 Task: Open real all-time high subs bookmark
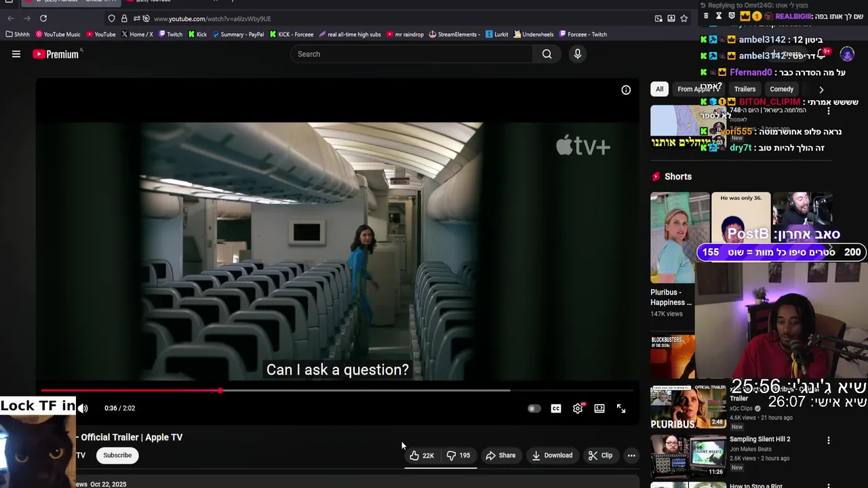click(350, 35)
